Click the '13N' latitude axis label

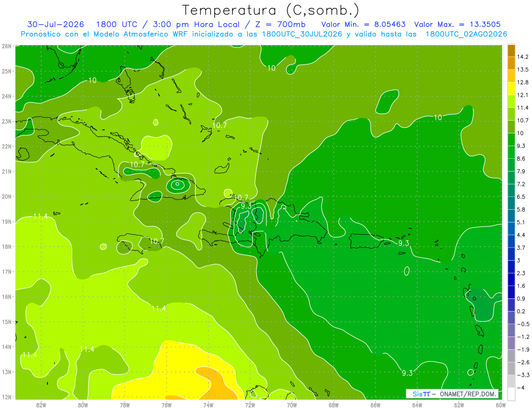click(6, 372)
